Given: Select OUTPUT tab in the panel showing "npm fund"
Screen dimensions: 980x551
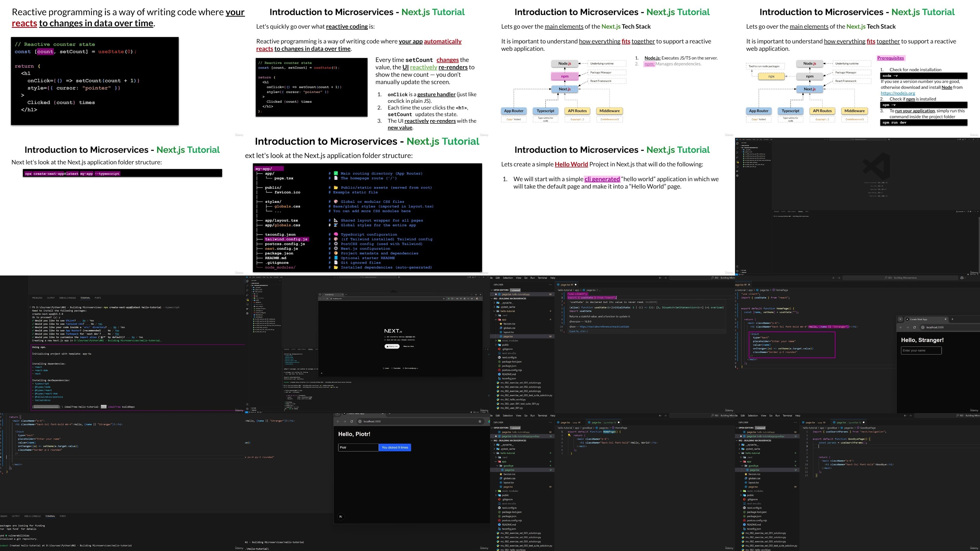Looking at the screenshot, I should pos(16,516).
